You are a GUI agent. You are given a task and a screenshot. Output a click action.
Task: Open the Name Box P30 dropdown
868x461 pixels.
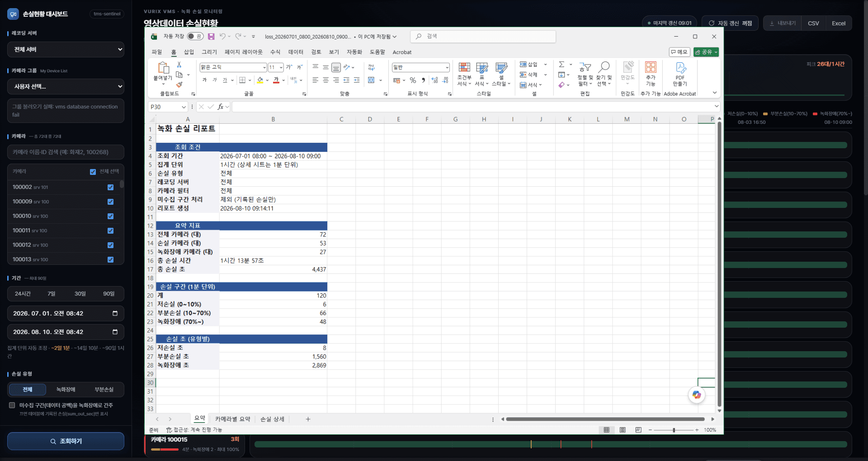(184, 107)
